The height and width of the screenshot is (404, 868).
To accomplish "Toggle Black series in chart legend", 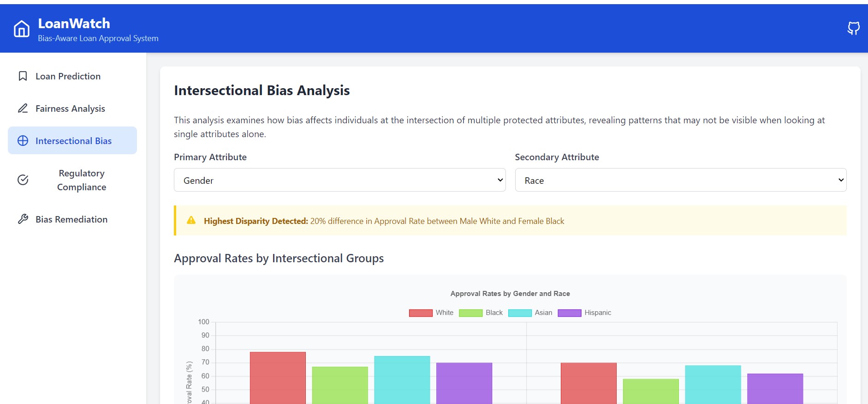I will point(481,313).
